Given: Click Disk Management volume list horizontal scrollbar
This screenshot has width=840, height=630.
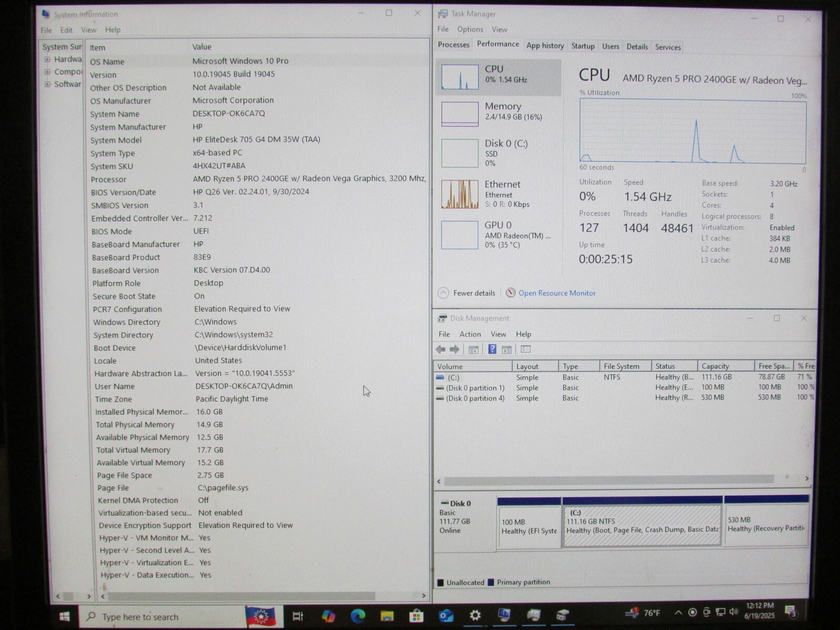Looking at the screenshot, I should coord(623,479).
